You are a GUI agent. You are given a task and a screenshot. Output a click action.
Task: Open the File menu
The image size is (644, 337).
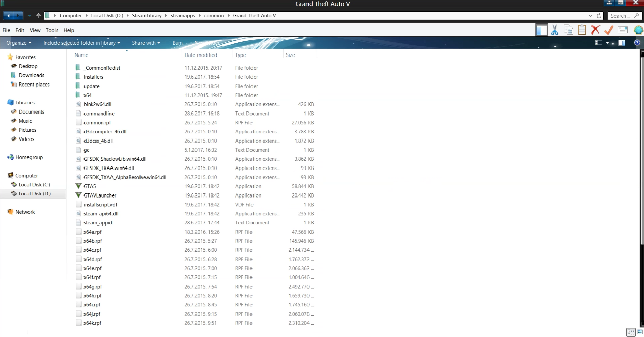[x=6, y=30]
